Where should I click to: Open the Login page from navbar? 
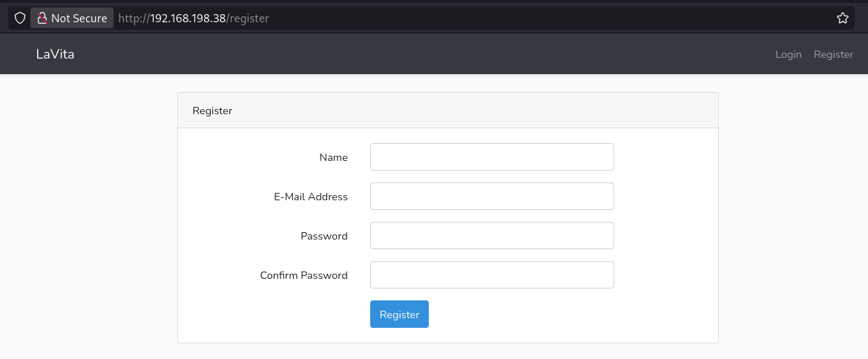pyautogui.click(x=789, y=54)
